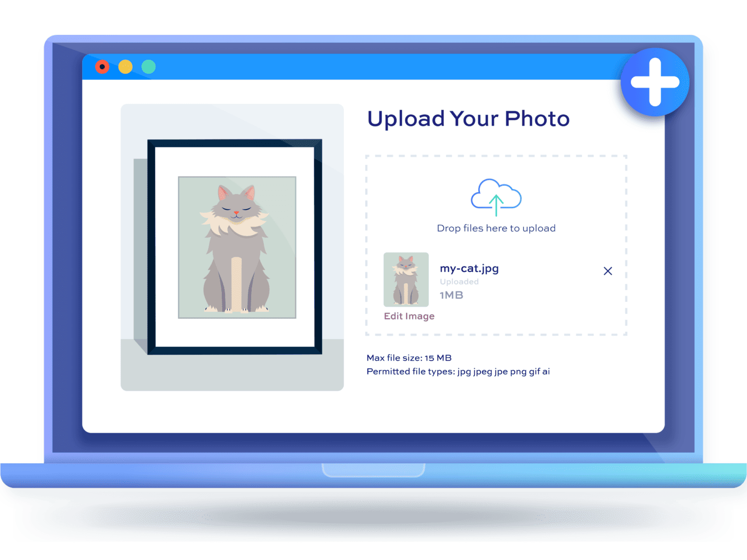The height and width of the screenshot is (560, 747).
Task: Select the green browser window dot
Action: [x=148, y=67]
